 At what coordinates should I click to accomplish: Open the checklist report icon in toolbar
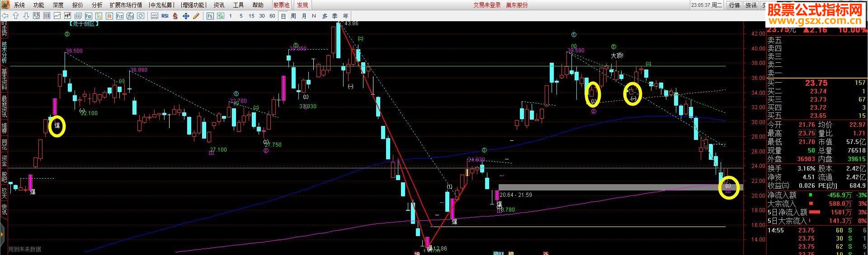pyautogui.click(x=36, y=16)
